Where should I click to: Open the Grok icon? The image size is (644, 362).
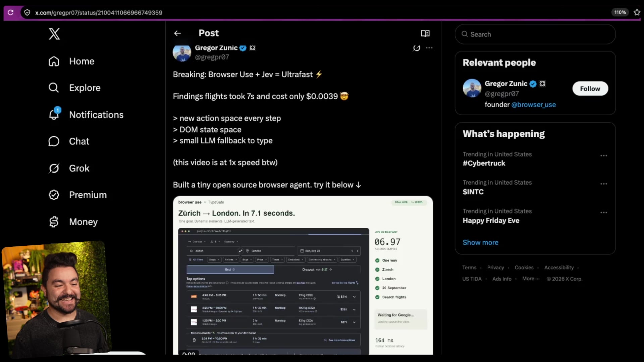pyautogui.click(x=54, y=168)
